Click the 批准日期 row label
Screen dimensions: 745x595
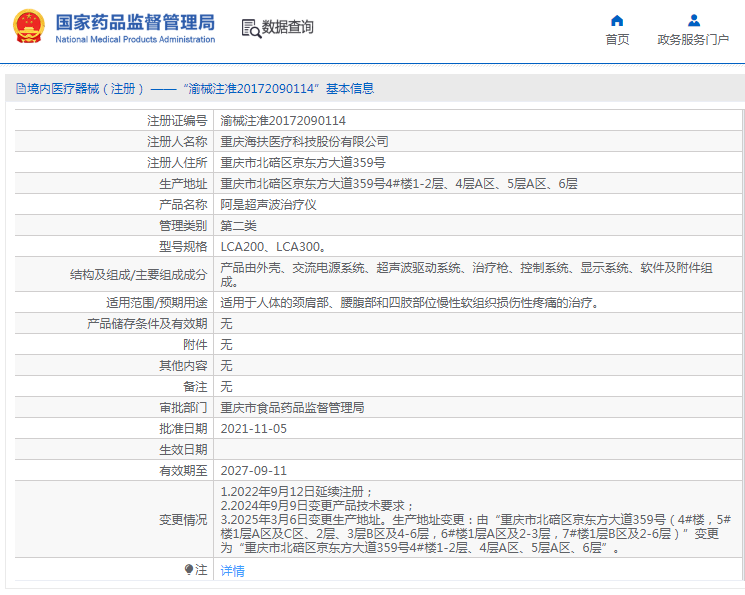pos(183,429)
